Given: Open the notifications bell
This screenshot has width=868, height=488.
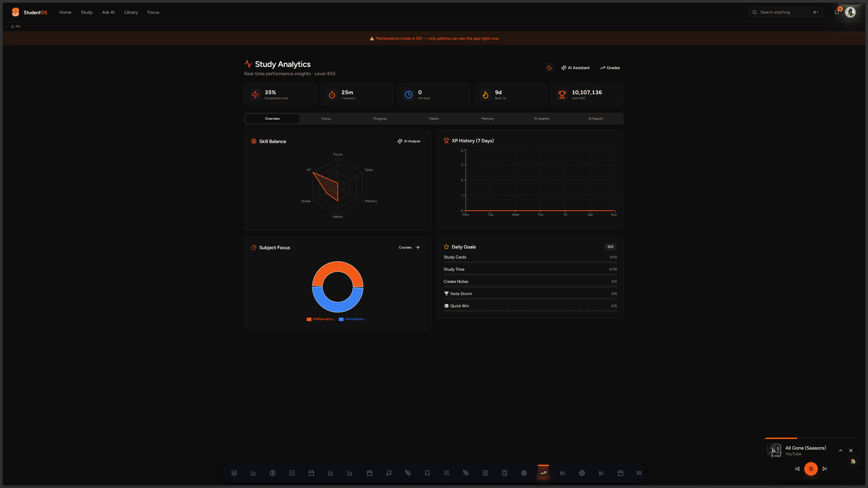Looking at the screenshot, I should pyautogui.click(x=837, y=12).
